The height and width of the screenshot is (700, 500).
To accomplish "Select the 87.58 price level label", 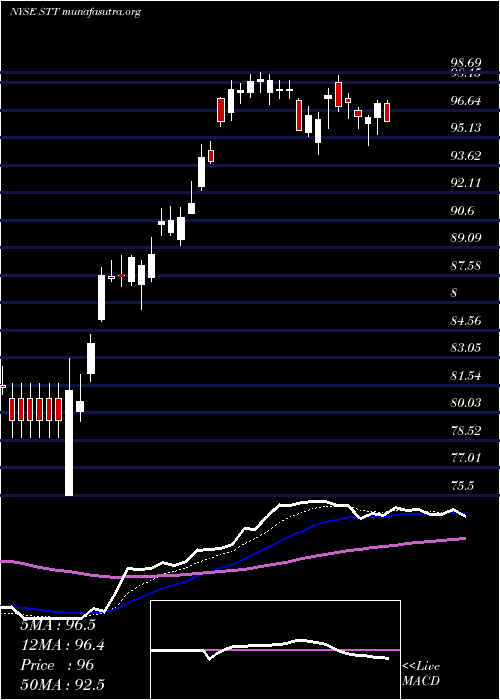I will tap(465, 266).
